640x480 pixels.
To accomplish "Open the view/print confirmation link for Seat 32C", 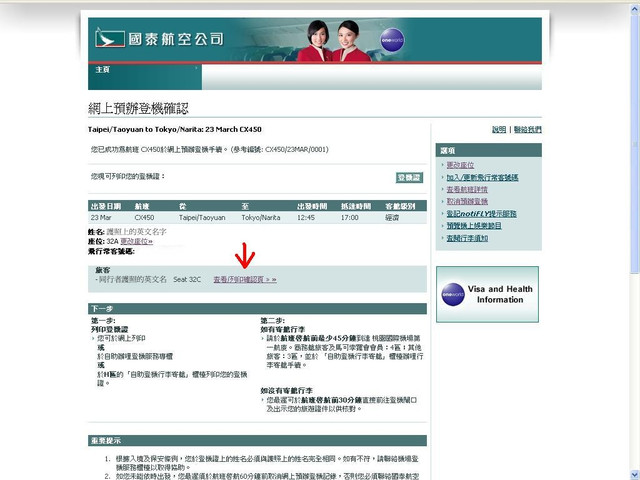I will (x=245, y=280).
